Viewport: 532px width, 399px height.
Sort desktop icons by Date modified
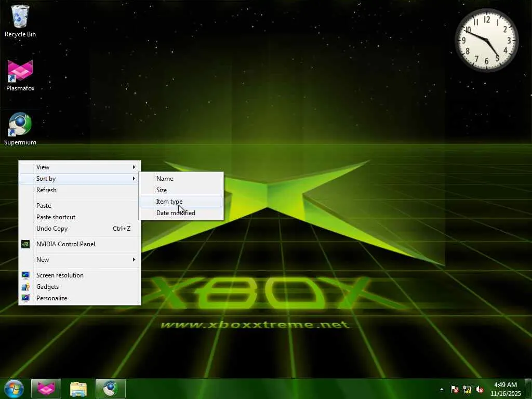tap(181, 213)
